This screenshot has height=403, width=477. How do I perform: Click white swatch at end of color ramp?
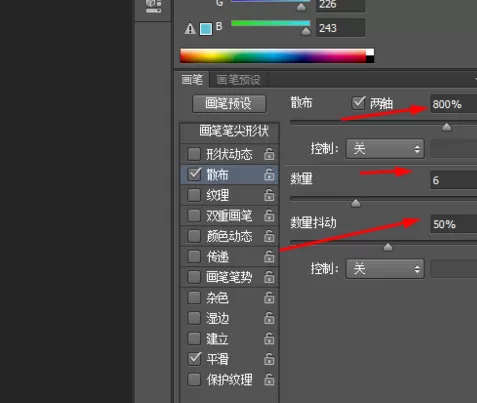tap(370, 52)
